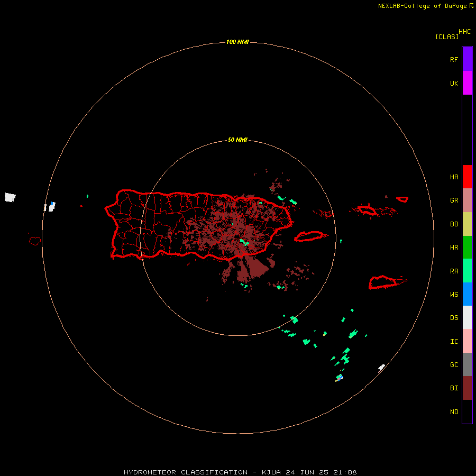
Task: Select the dark green HR legend swatch
Action: 467,248
